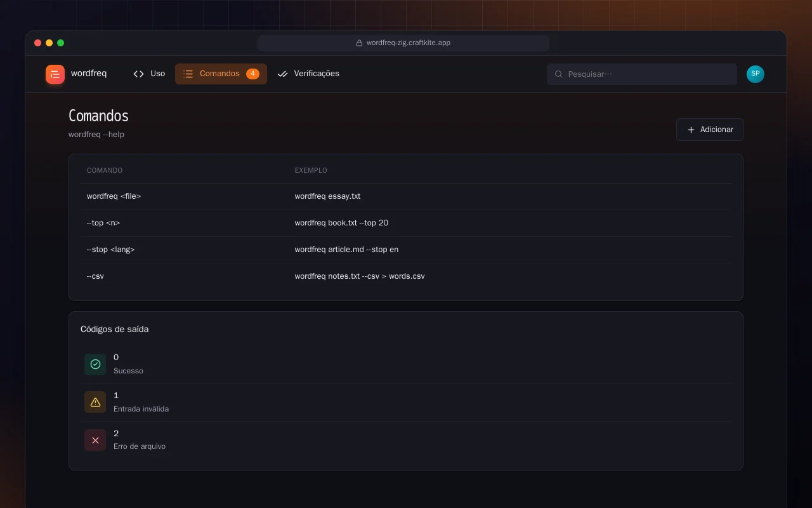Close the window with the red button

[x=37, y=43]
